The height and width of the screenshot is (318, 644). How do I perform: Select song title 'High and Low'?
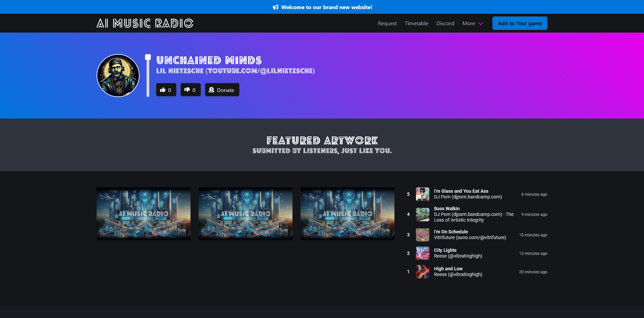(x=448, y=269)
